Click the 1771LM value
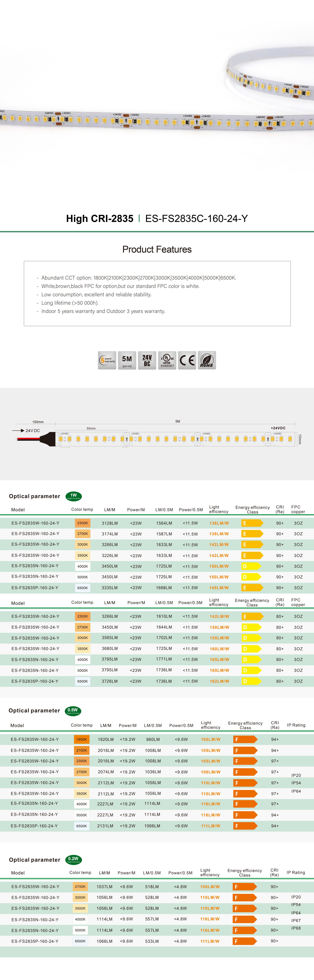This screenshot has height=980, width=314. point(164,659)
